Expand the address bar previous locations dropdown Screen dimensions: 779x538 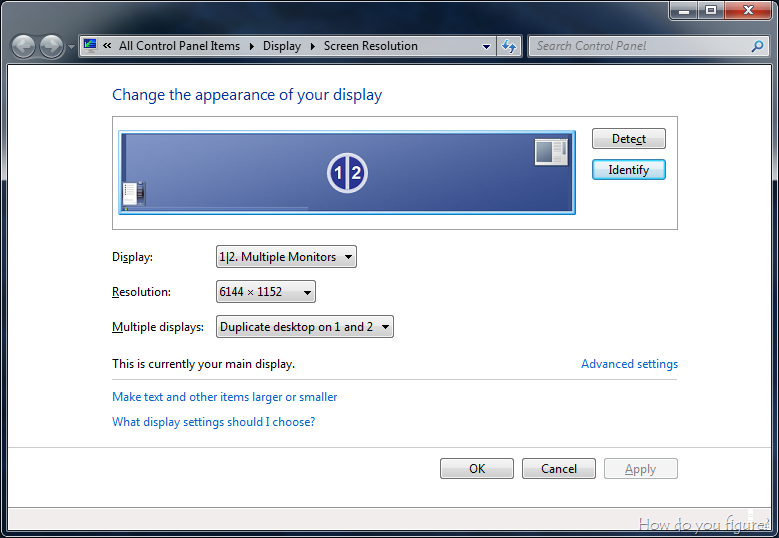click(486, 46)
